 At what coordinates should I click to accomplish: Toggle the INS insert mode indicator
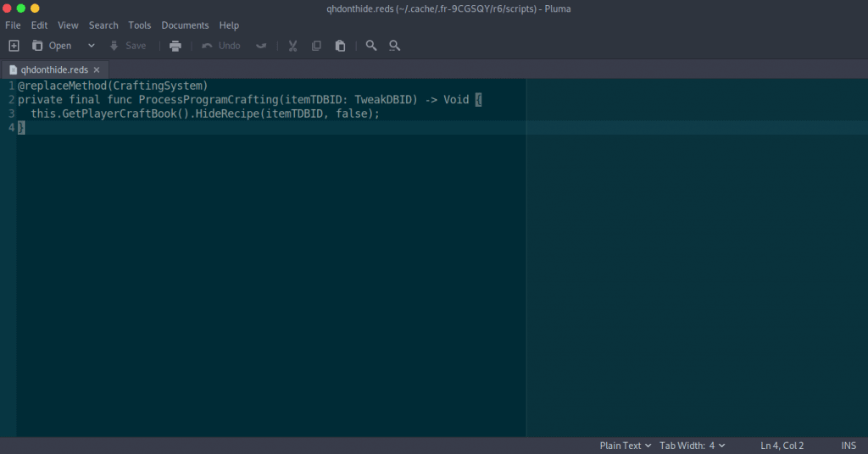pyautogui.click(x=848, y=446)
